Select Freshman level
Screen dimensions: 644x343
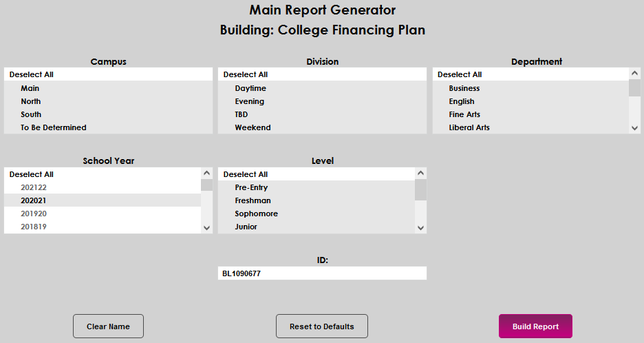253,200
